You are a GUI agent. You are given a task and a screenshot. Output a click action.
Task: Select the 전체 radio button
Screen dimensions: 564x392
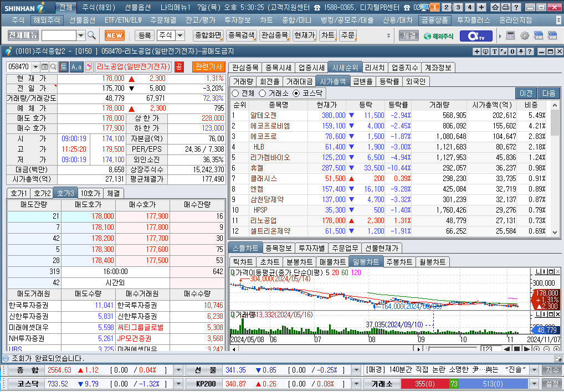[x=235, y=94]
